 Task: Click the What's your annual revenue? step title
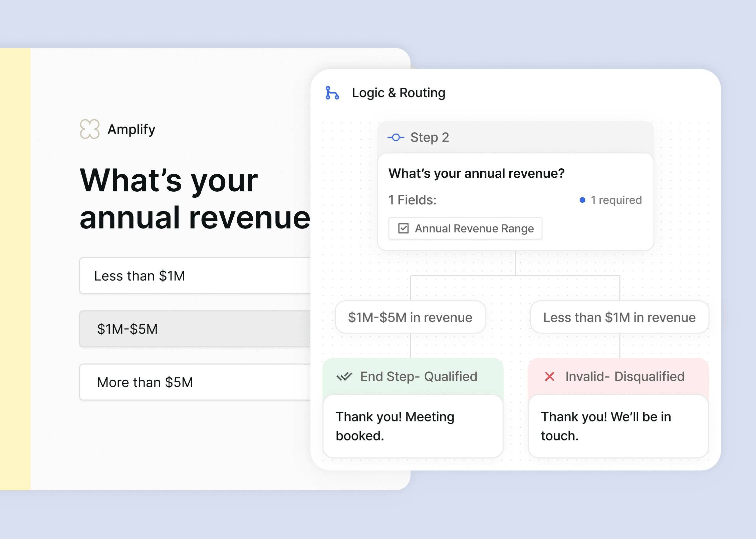(x=476, y=173)
